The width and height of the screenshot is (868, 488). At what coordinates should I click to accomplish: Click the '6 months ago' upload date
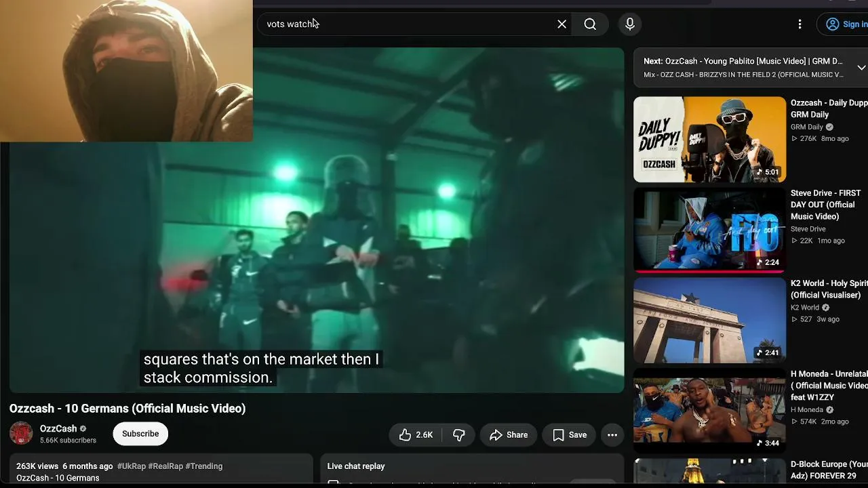coord(87,466)
